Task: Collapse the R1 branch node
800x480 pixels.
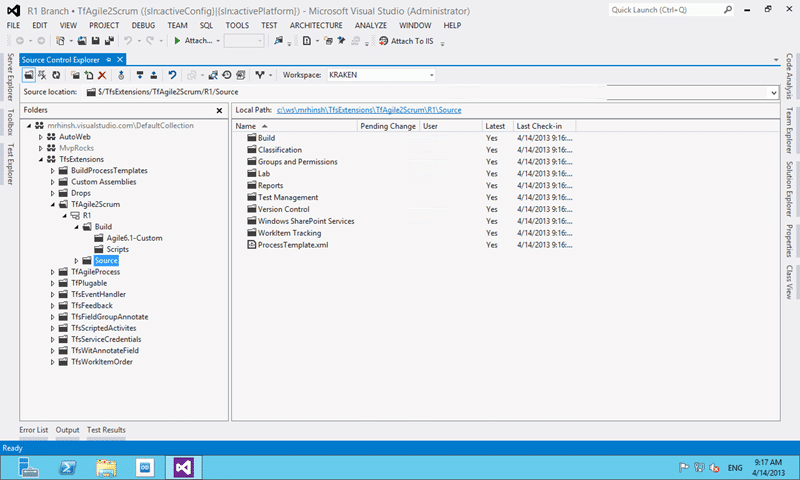Action: [65, 215]
